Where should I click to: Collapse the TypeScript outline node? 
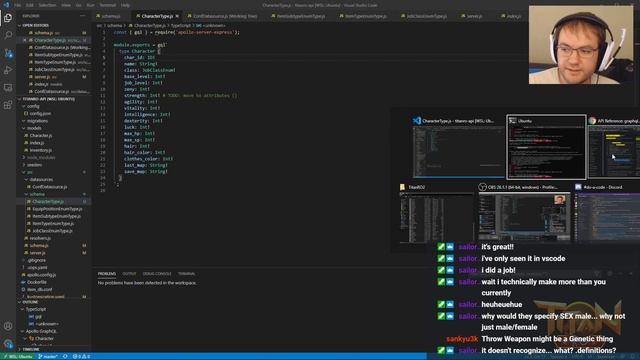coord(54,309)
